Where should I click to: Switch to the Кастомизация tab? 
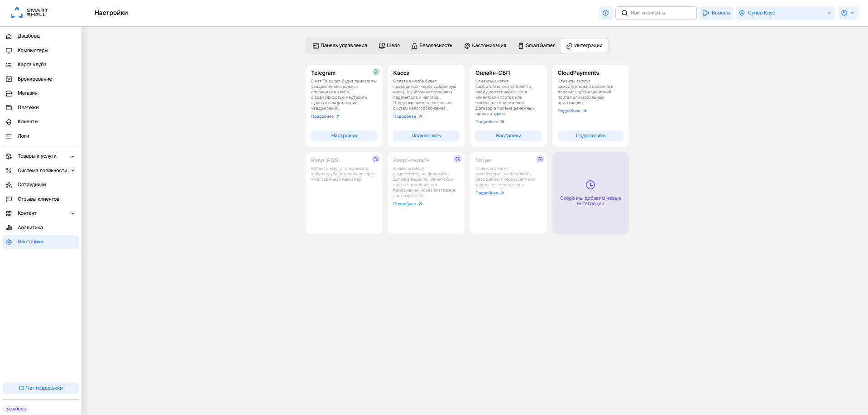pos(485,46)
